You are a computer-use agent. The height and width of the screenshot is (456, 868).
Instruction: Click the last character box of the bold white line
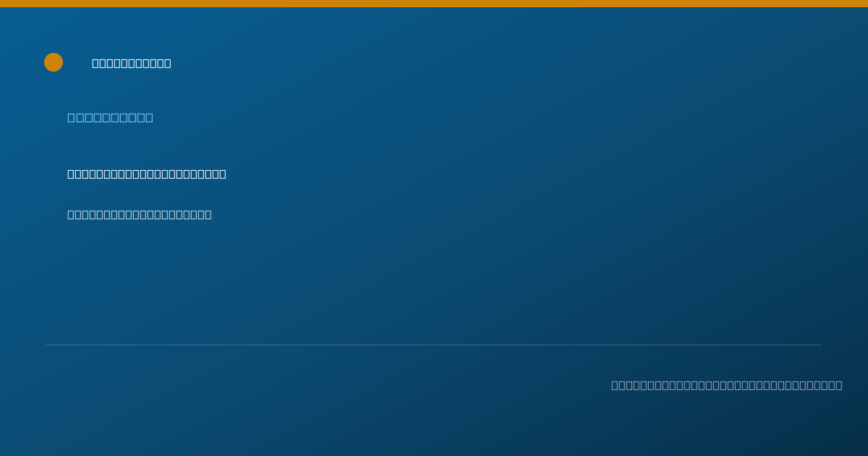[223, 174]
